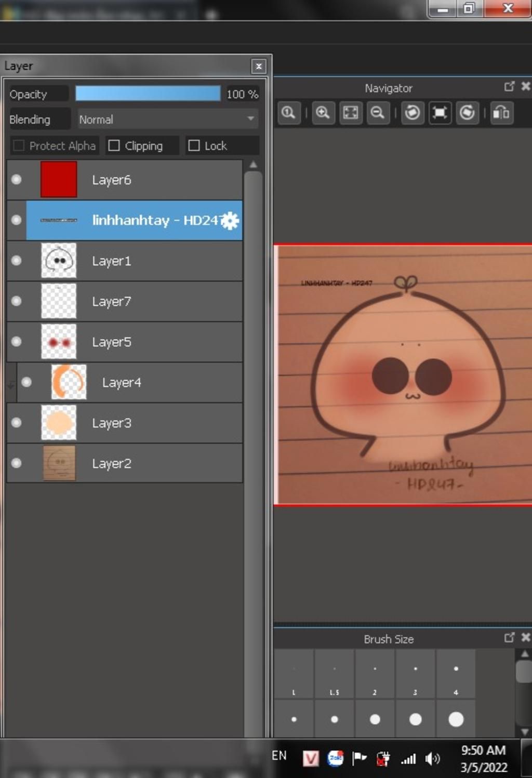This screenshot has width=532, height=778.
Task: Select brush size 1 preset
Action: (294, 673)
